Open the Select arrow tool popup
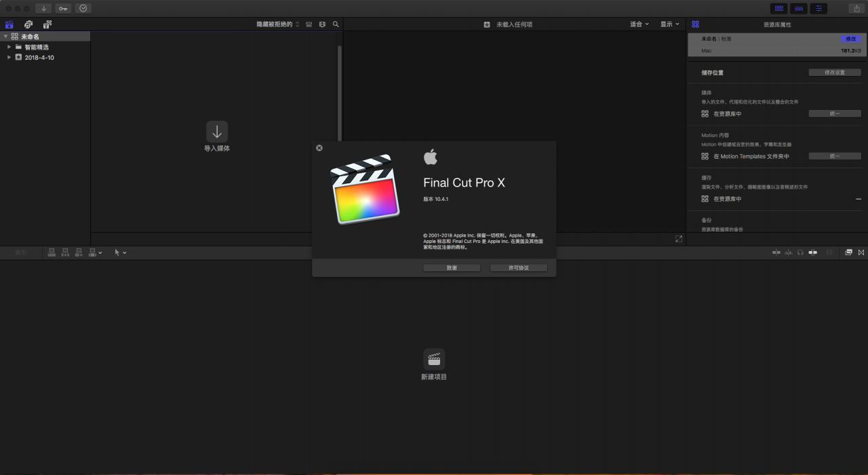The height and width of the screenshot is (475, 868). (x=120, y=252)
